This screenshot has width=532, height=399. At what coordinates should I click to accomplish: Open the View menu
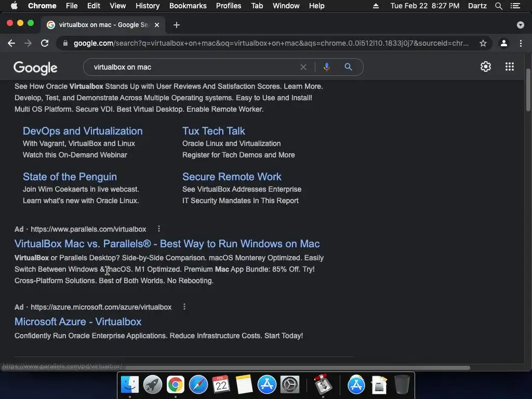coord(118,6)
